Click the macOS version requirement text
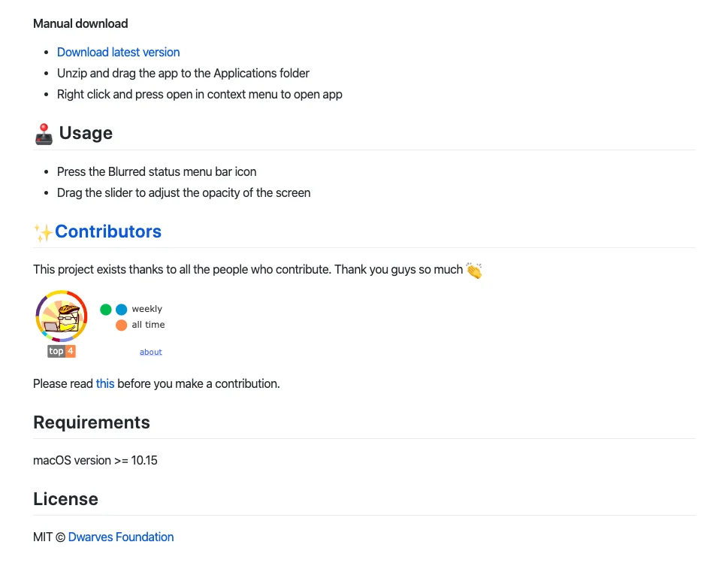Screen dimensions: 728x563 (95, 460)
